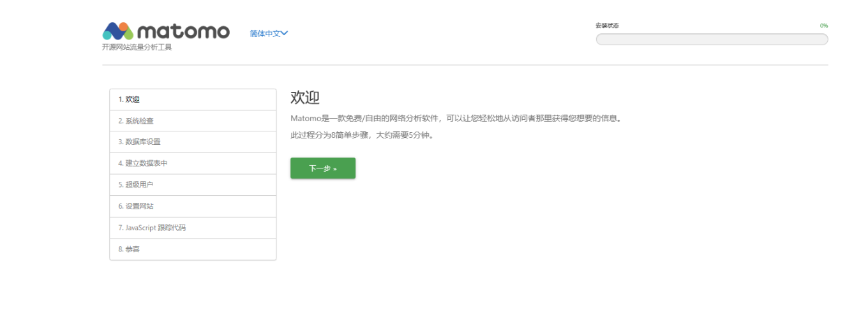Screen dimensions: 868x326
Task: Click the 安装状态 status label
Action: click(x=607, y=26)
